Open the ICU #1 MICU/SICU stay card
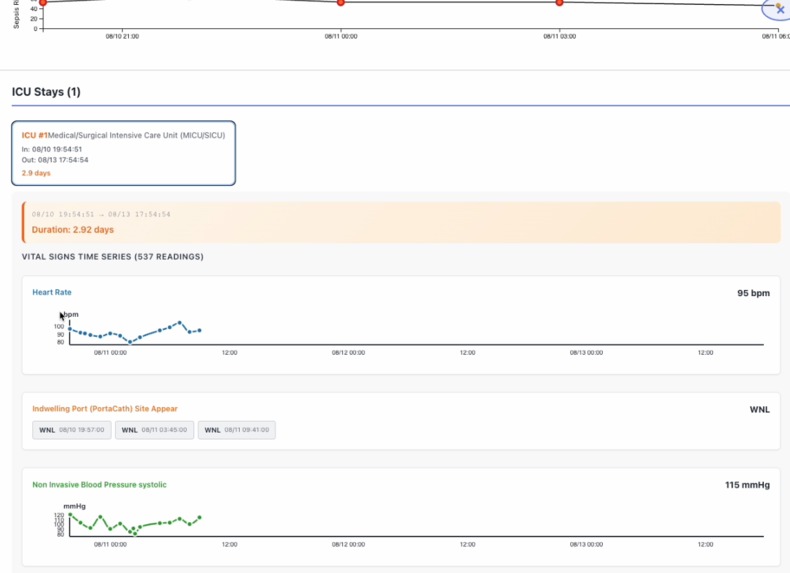 123,153
